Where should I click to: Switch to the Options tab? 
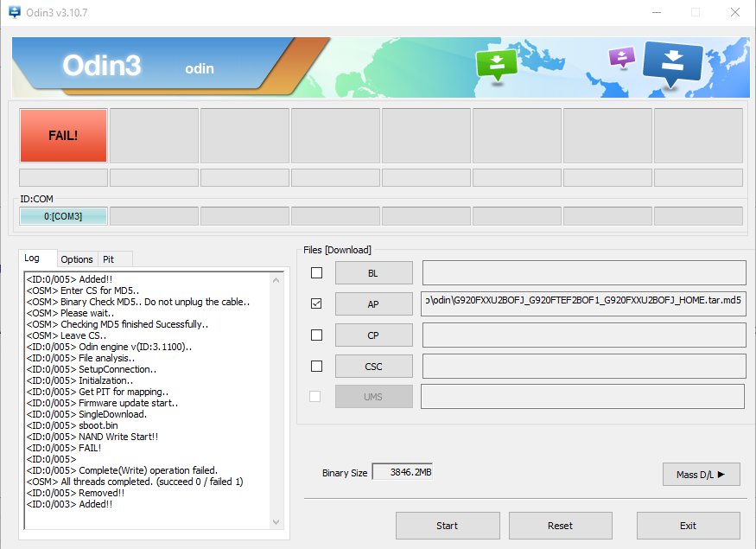coord(77,259)
